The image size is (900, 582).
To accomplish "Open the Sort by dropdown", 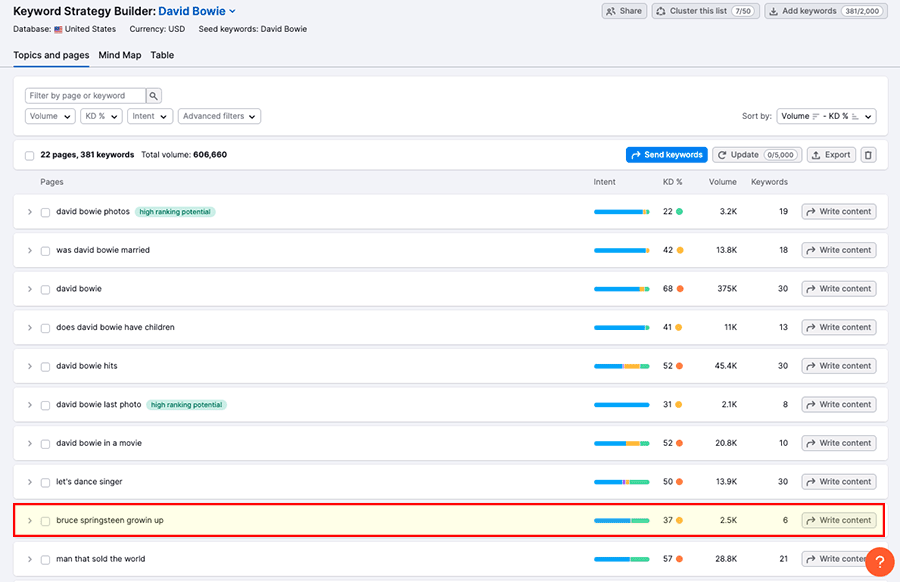I will click(x=826, y=117).
